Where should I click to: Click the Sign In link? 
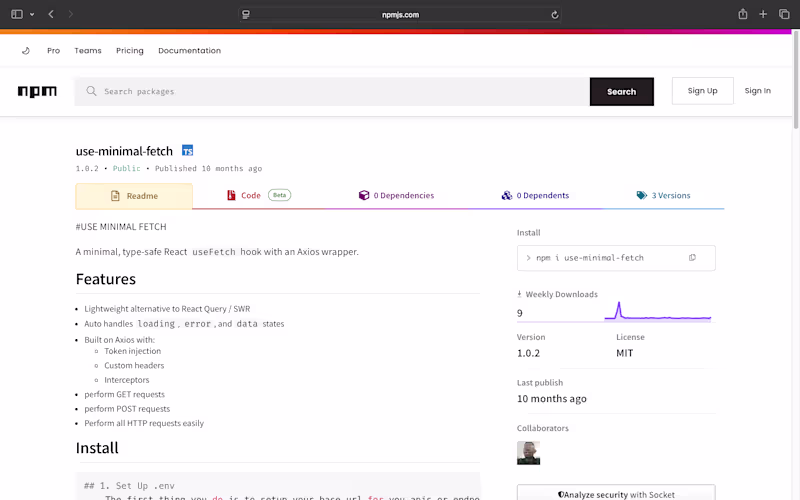click(x=758, y=91)
